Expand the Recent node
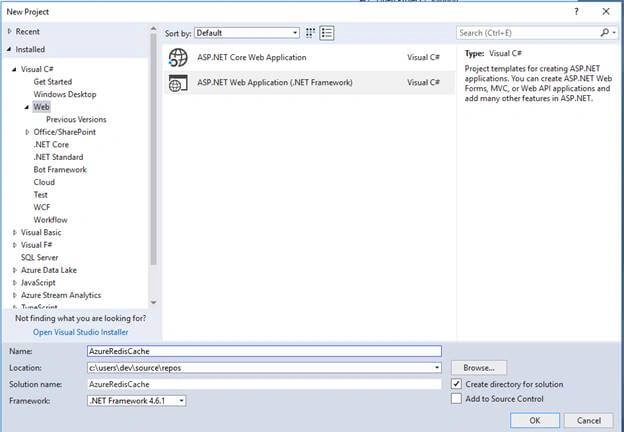Viewport: 624px width, 432px height. (10, 31)
